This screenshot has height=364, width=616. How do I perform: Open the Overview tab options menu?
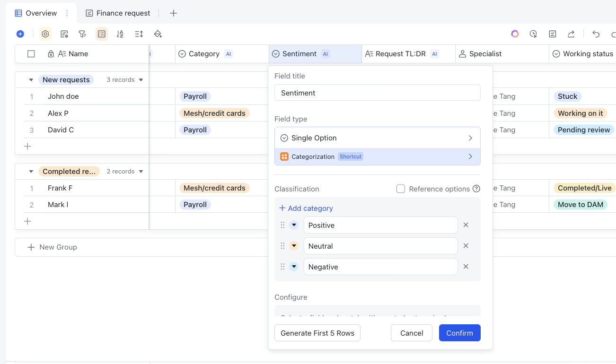pos(67,13)
